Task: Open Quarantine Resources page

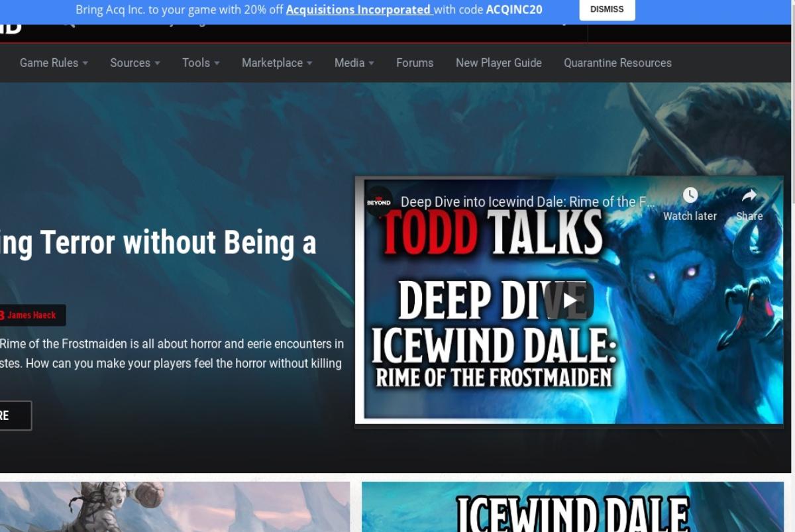Action: (617, 63)
